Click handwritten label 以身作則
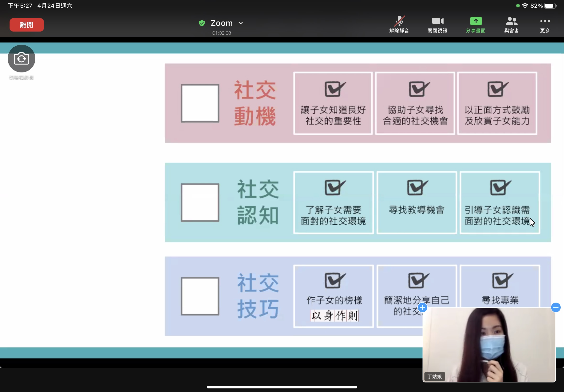 (x=334, y=316)
